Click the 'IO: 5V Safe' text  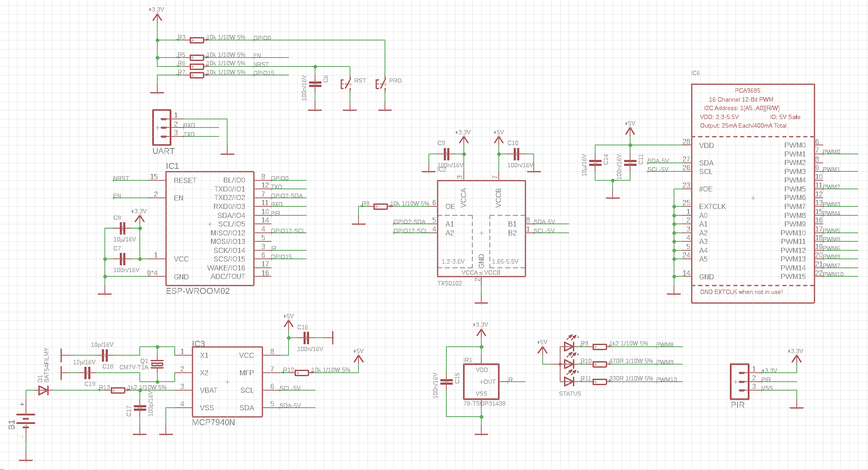[785, 117]
